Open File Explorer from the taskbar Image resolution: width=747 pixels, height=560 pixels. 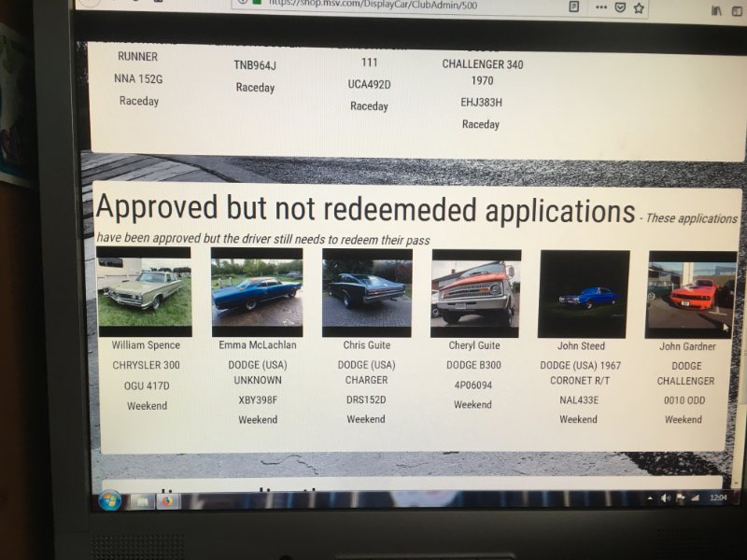pos(142,500)
